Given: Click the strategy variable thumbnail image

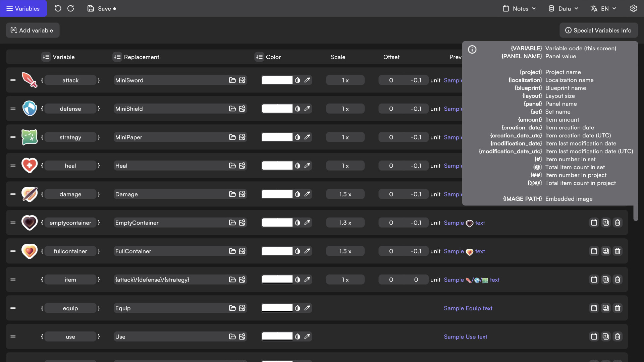Looking at the screenshot, I should [30, 137].
